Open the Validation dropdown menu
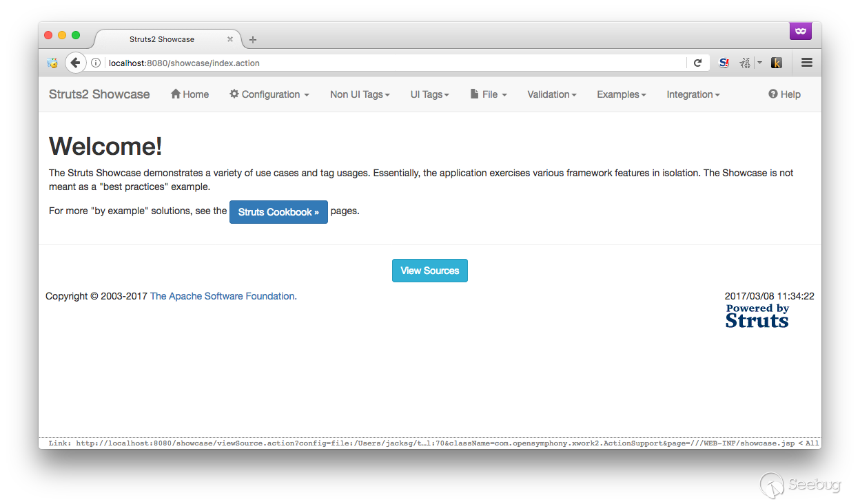 552,94
